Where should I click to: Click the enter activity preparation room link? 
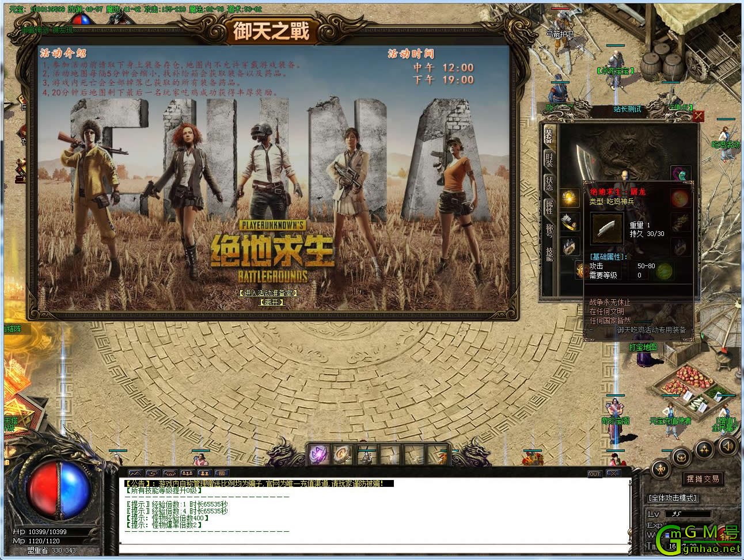coord(269,293)
